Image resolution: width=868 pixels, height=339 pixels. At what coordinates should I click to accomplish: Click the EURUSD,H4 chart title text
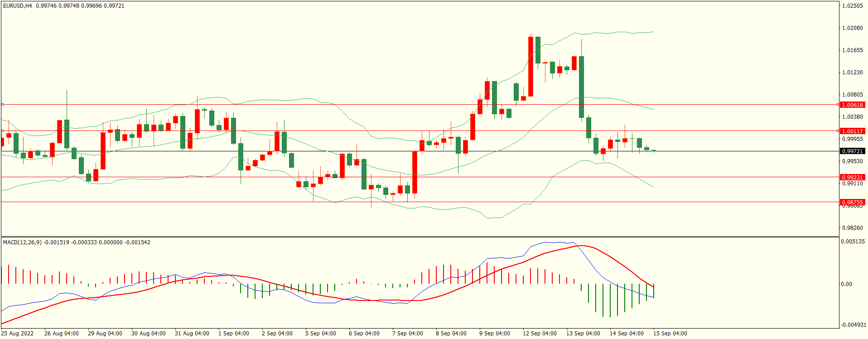pos(17,6)
